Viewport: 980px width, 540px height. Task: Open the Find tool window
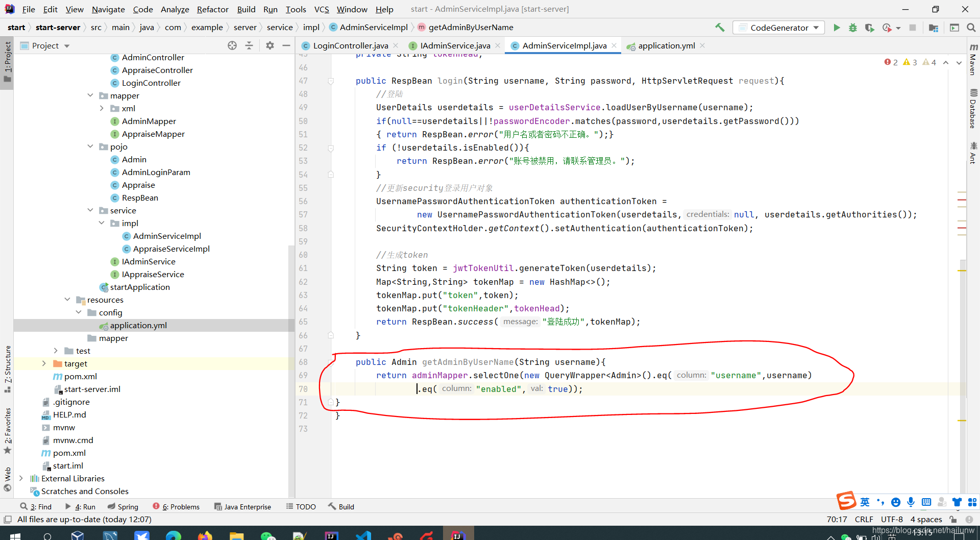tap(36, 507)
